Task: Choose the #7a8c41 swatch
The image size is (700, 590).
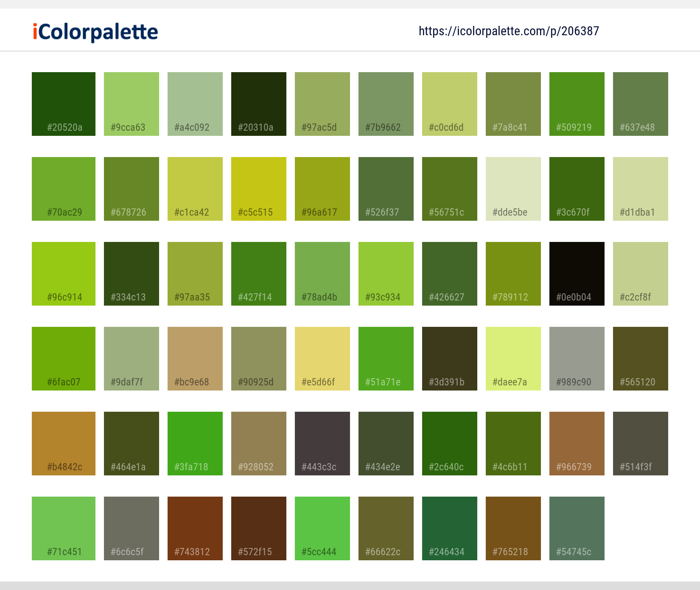Action: click(x=513, y=104)
